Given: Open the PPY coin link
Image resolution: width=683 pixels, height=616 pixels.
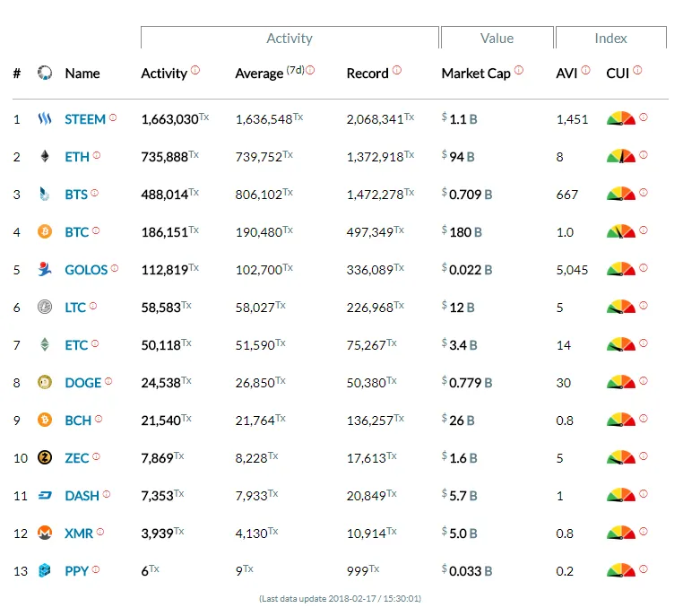Looking at the screenshot, I should point(77,571).
